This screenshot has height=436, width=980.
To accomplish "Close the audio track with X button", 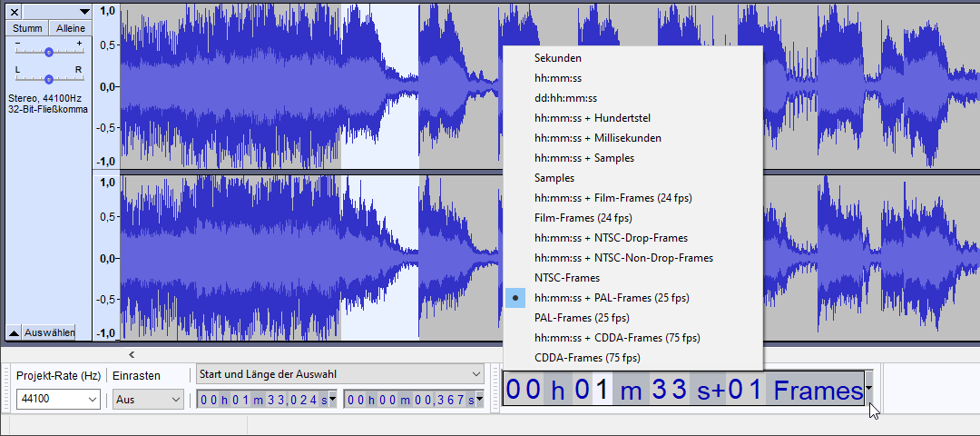I will [15, 12].
